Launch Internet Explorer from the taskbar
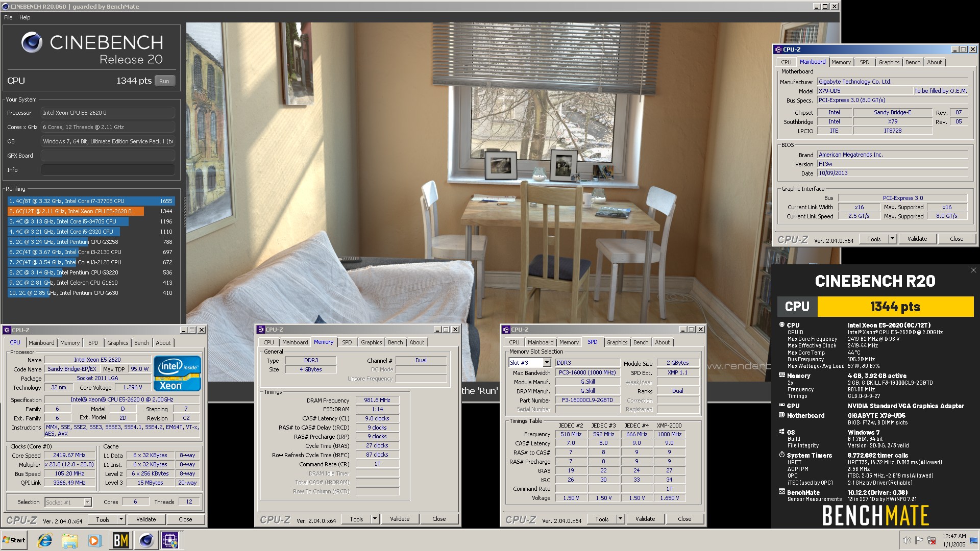Screen dimensions: 980x551 click(45, 540)
